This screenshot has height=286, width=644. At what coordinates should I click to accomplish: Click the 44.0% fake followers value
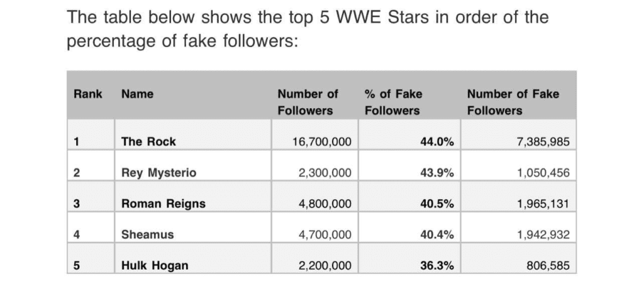436,141
